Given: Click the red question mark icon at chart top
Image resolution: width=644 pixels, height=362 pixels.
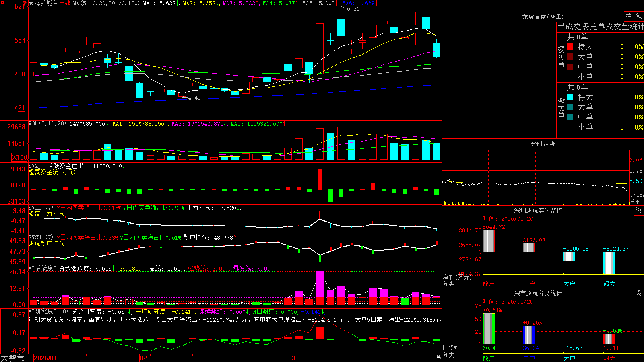Looking at the screenshot, I should [x=25, y=3].
